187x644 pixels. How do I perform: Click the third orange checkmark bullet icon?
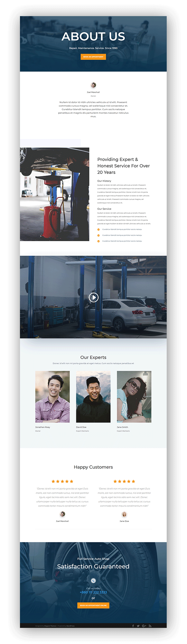click(98, 241)
